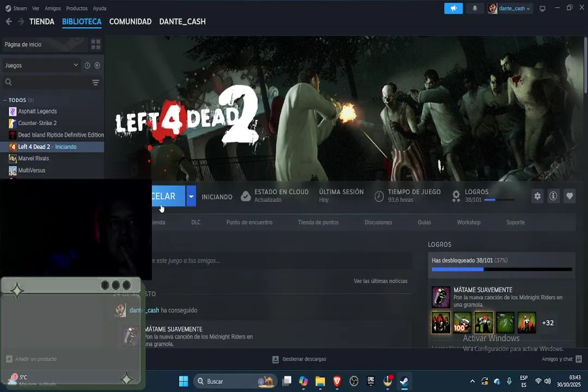The width and height of the screenshot is (588, 392).
Task: Click the library search field
Action: (x=52, y=82)
